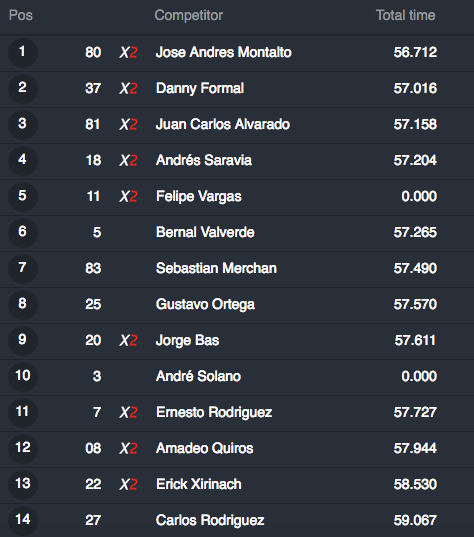Select Gustavo Ortega's row name
The image size is (474, 537).
[205, 304]
